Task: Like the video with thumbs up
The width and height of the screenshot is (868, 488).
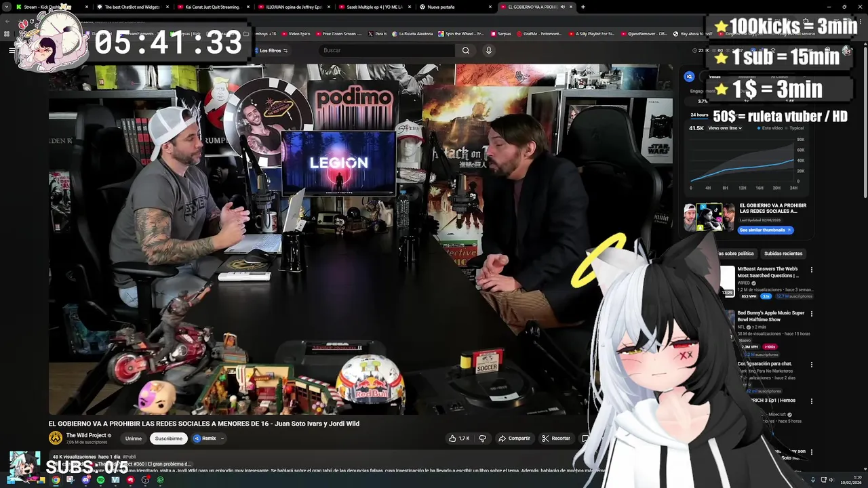Action: [x=459, y=439]
